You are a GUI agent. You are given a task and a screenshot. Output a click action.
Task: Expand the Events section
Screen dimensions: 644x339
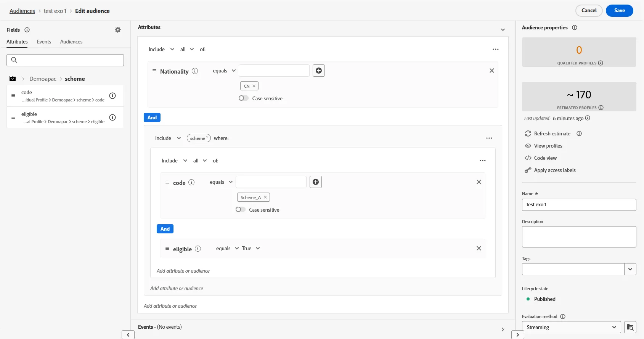[x=503, y=329]
